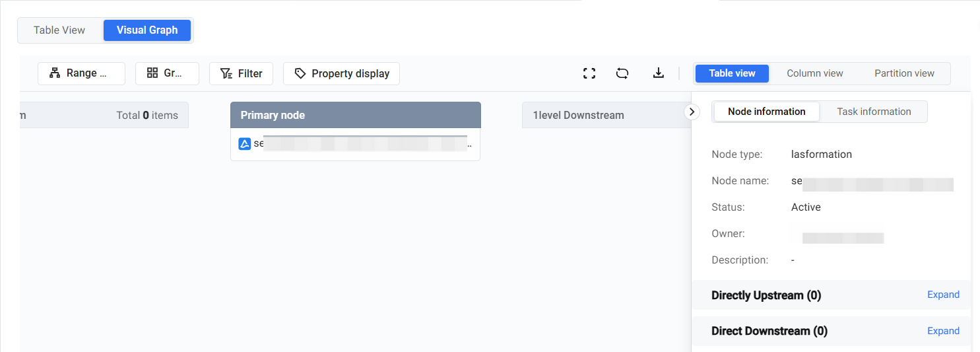Image resolution: width=980 pixels, height=352 pixels.
Task: Click the funnel icon on Filter
Action: click(x=226, y=73)
